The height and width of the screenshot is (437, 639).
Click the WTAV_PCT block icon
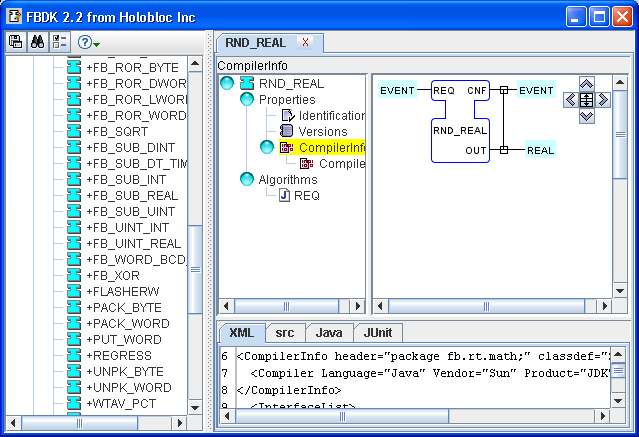coord(74,403)
